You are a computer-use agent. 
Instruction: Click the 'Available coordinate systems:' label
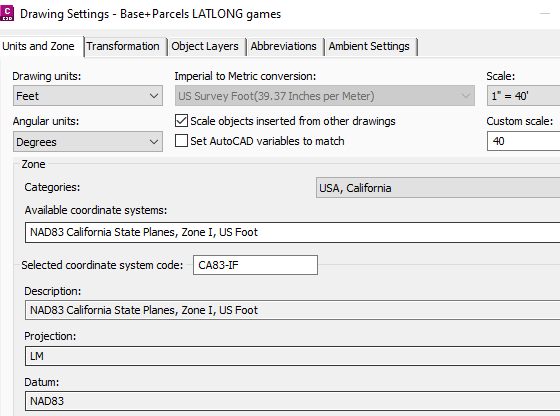tap(96, 210)
